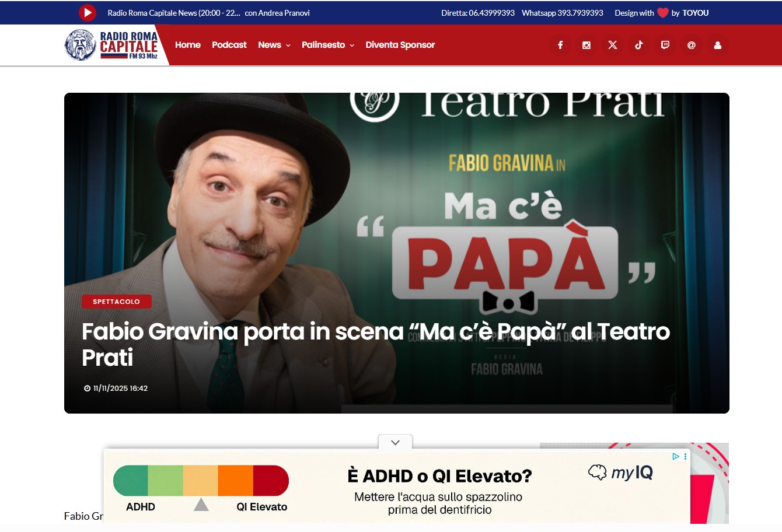Image resolution: width=782 pixels, height=532 pixels.
Task: Click the @ contact icon
Action: [x=691, y=45]
